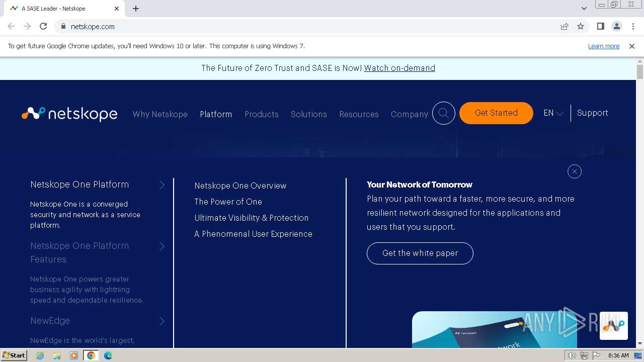Open Action Center flag tray icon
644x362 pixels.
pos(596,355)
